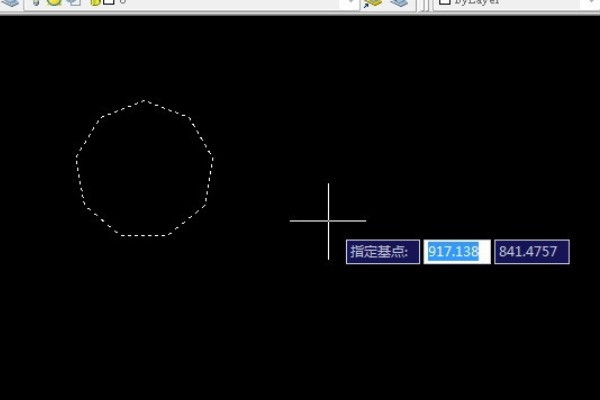Click the X coordinate field showing 917.138
Screen dimensions: 600x400
[x=457, y=251]
